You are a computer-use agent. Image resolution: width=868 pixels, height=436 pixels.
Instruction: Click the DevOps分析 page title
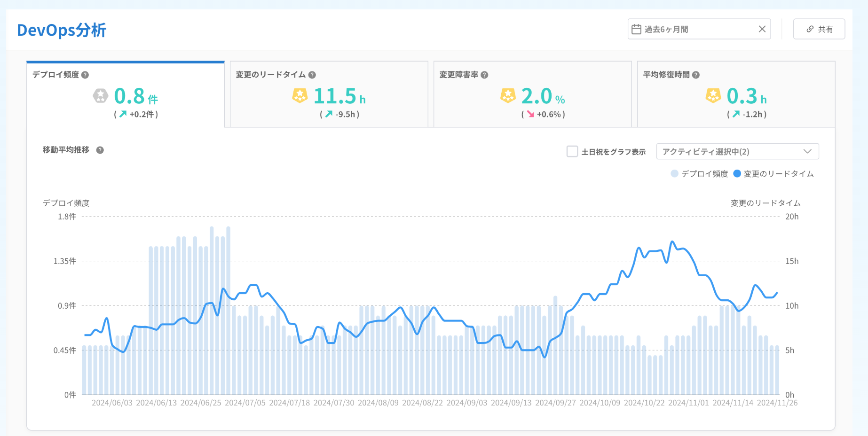tap(62, 30)
